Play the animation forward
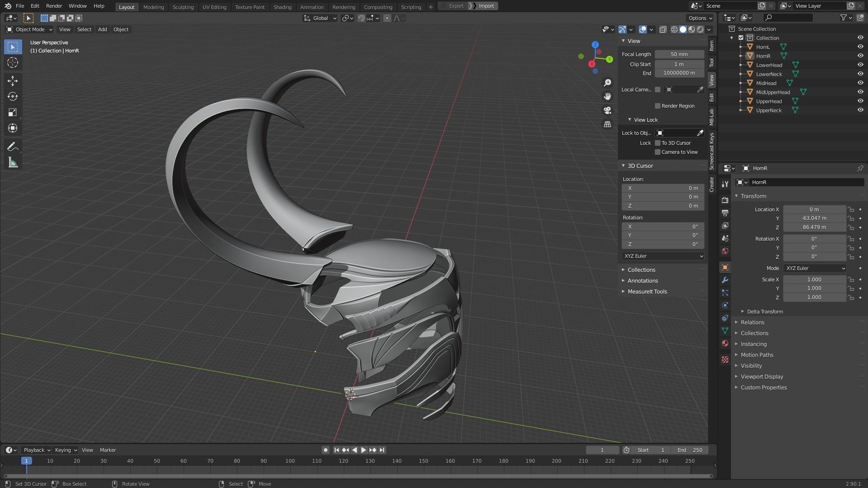 (363, 450)
